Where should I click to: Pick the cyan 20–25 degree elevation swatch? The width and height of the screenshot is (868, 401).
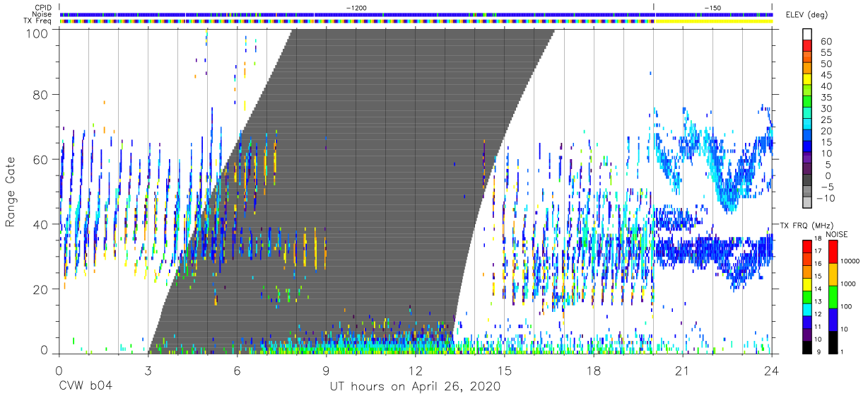pos(808,125)
